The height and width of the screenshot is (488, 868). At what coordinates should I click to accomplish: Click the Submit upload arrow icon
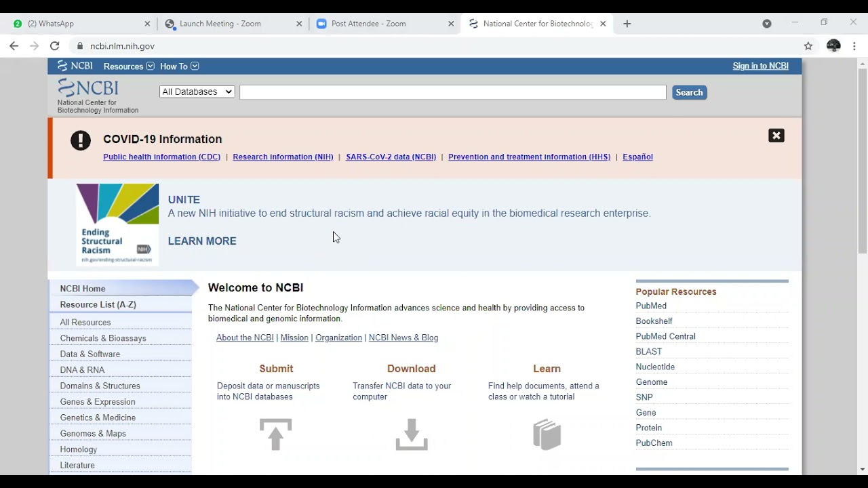click(x=275, y=434)
